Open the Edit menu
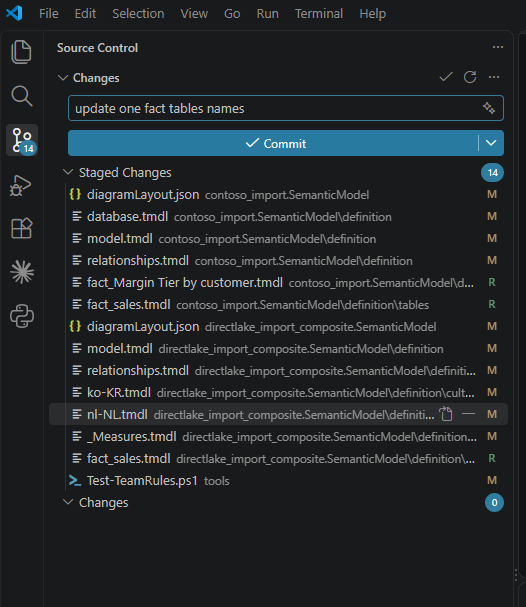Image resolution: width=526 pixels, height=607 pixels. pos(85,14)
